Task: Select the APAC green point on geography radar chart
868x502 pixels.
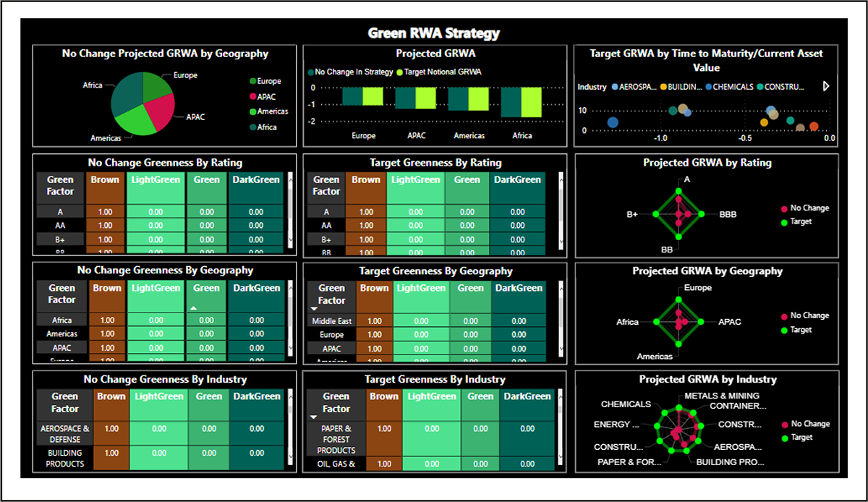Action: coord(702,322)
